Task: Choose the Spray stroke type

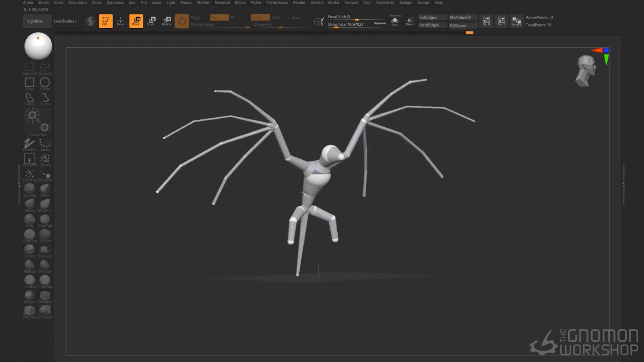Action: (x=45, y=159)
